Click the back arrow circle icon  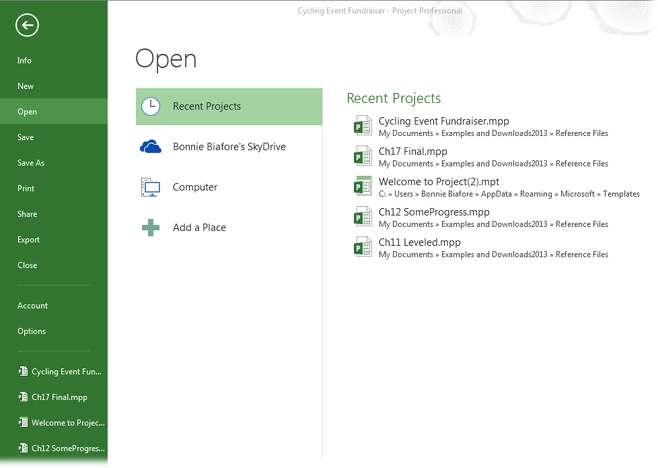(27, 25)
